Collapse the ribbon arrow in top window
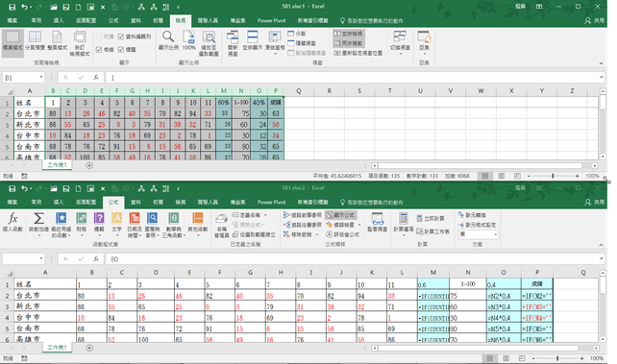This screenshot has height=364, width=617. click(x=601, y=63)
